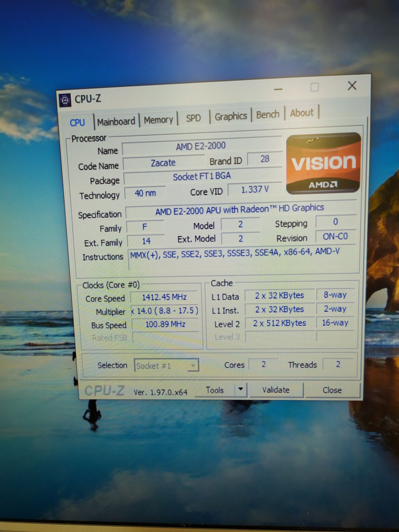Click the Brand ID value 28

pyautogui.click(x=265, y=159)
